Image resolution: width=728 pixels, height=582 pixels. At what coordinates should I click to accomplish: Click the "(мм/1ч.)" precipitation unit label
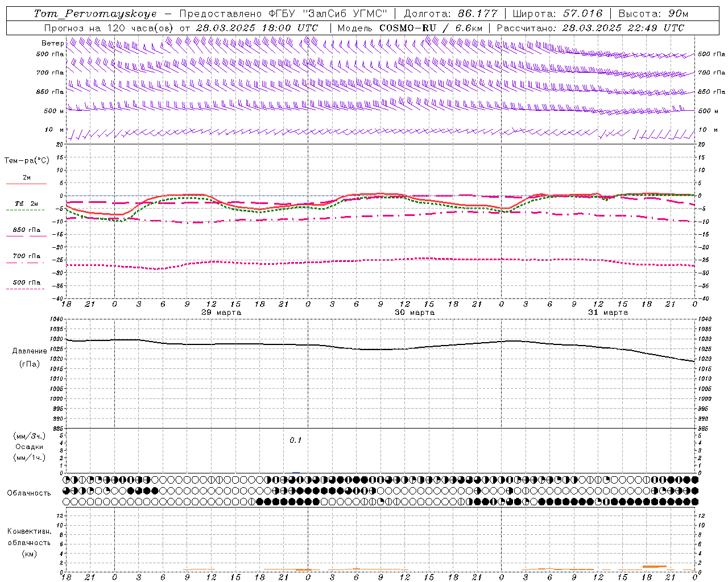coord(30,457)
